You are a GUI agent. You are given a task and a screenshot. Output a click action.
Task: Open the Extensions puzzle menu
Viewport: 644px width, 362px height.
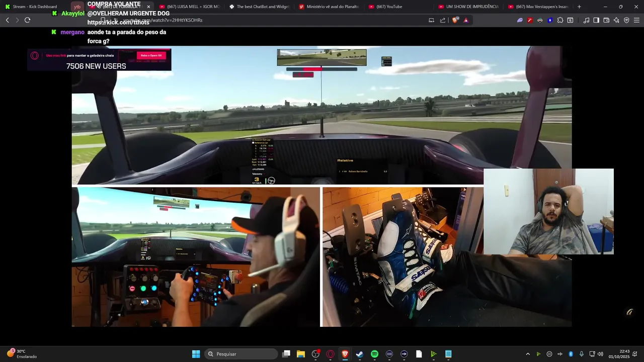coord(560,20)
